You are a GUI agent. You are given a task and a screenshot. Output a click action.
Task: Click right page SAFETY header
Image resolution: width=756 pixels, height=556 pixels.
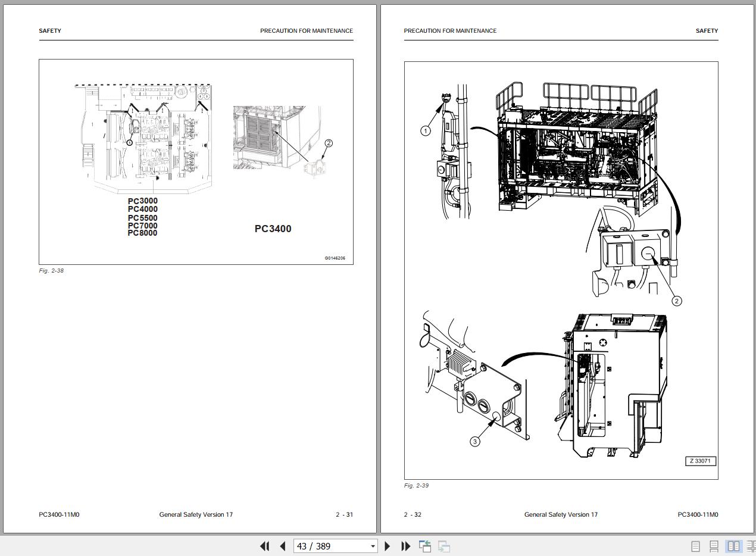(x=707, y=31)
